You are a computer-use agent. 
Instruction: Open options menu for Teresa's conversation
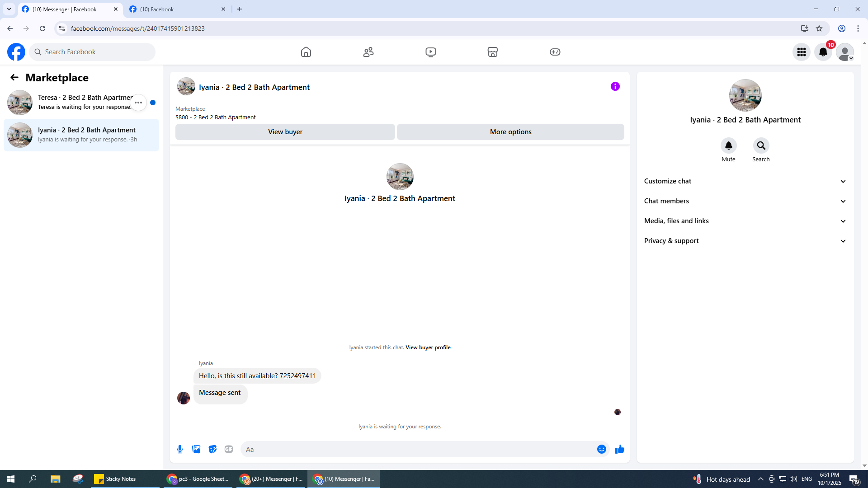(138, 103)
